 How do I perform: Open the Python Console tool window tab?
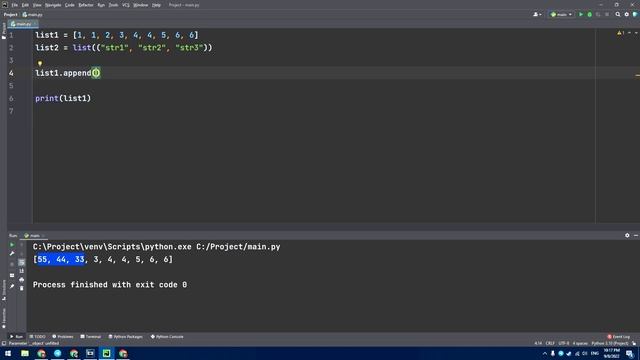pyautogui.click(x=167, y=337)
